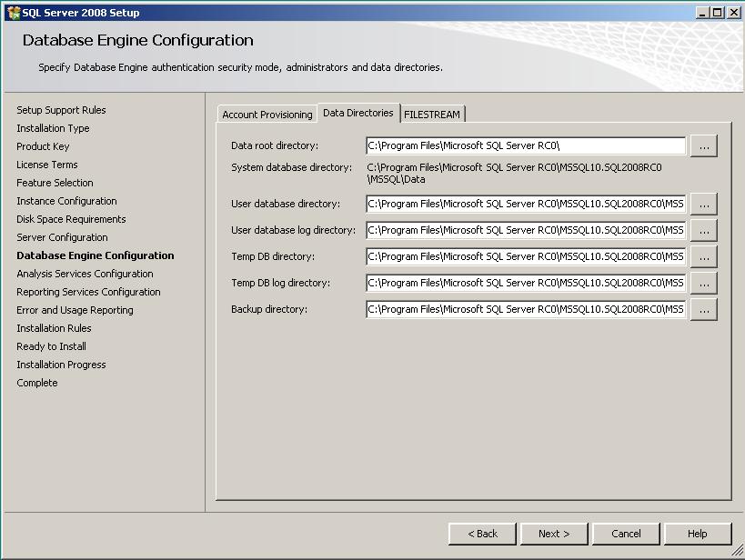Select License Terms step
The width and height of the screenshot is (745, 560).
point(47,165)
